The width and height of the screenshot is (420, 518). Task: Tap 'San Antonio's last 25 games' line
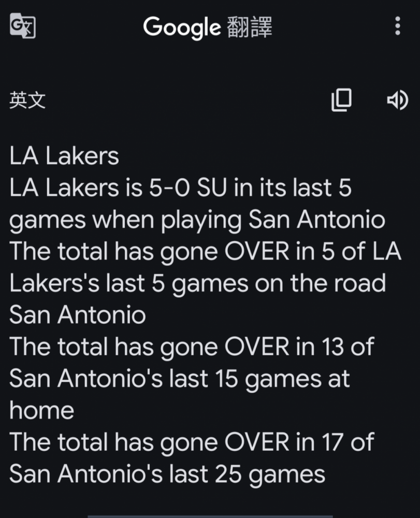[167, 474]
